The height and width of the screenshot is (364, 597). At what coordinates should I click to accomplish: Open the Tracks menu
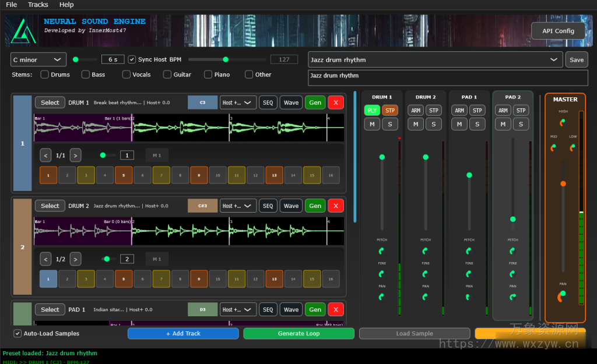pos(38,5)
